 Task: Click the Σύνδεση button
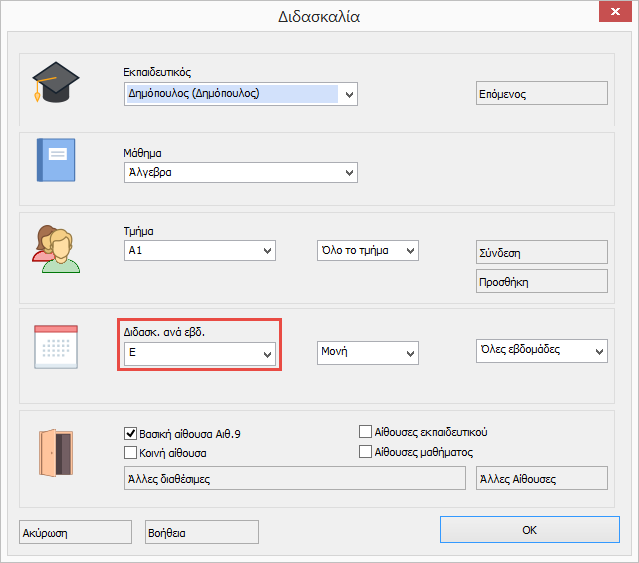(541, 252)
